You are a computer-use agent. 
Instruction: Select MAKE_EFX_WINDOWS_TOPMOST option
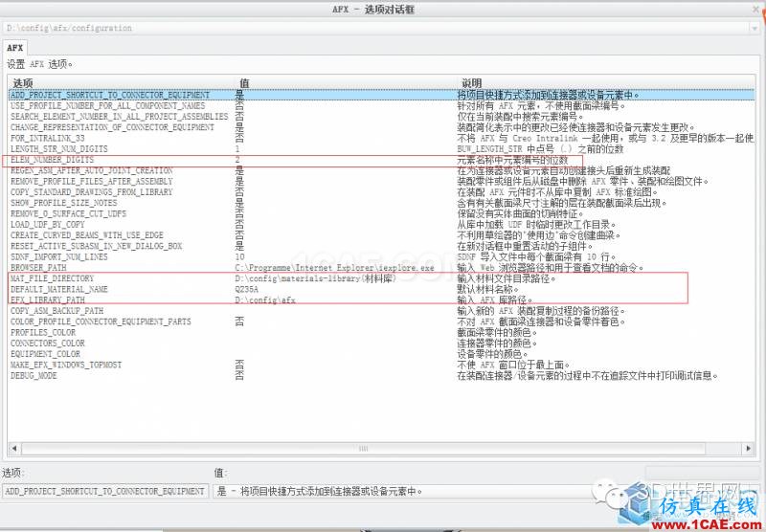[x=66, y=365]
